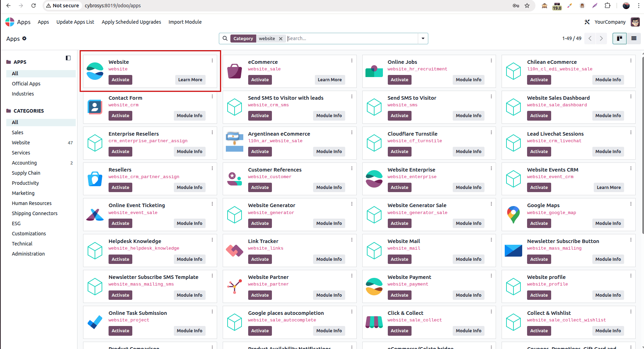The image size is (644, 349).
Task: Select Import Module from the top menu
Action: pyautogui.click(x=185, y=22)
